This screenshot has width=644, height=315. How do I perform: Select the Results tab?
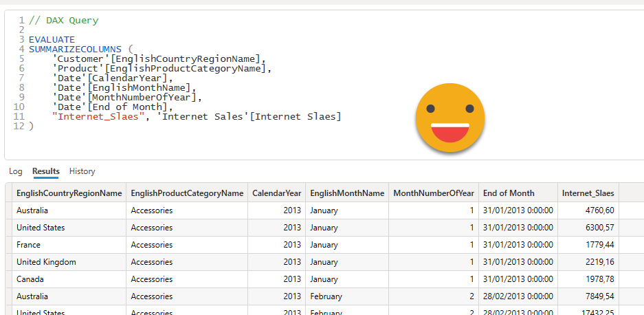tap(46, 171)
